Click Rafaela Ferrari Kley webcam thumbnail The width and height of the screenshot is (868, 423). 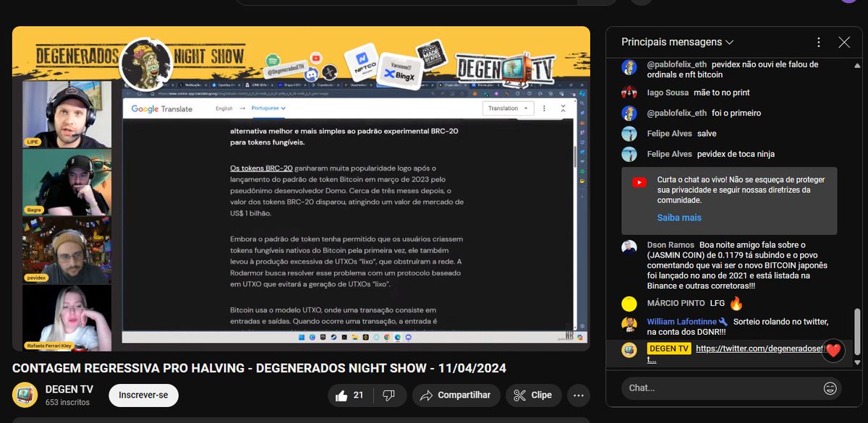click(x=67, y=318)
